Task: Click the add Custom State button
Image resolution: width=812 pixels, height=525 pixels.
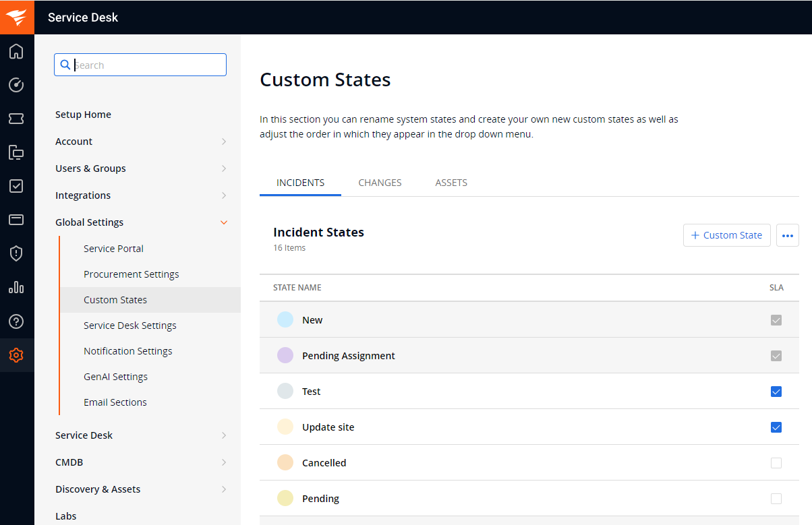Action: [x=726, y=235]
